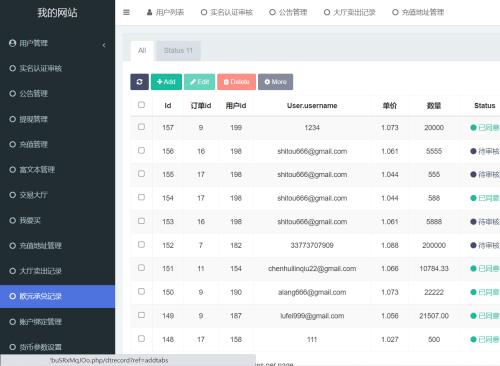Click the 待审核 status in row 156
Screen dimensions: 500x366
485,151
